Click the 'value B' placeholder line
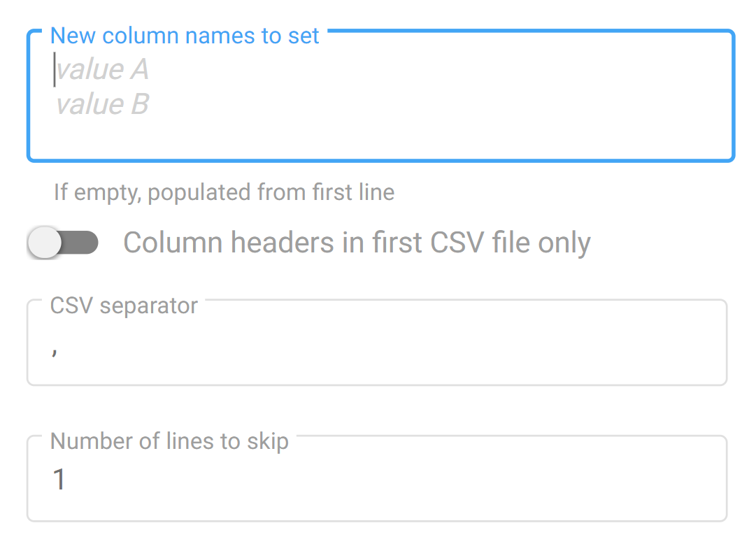Screen dimensions: 756x551 tap(102, 105)
